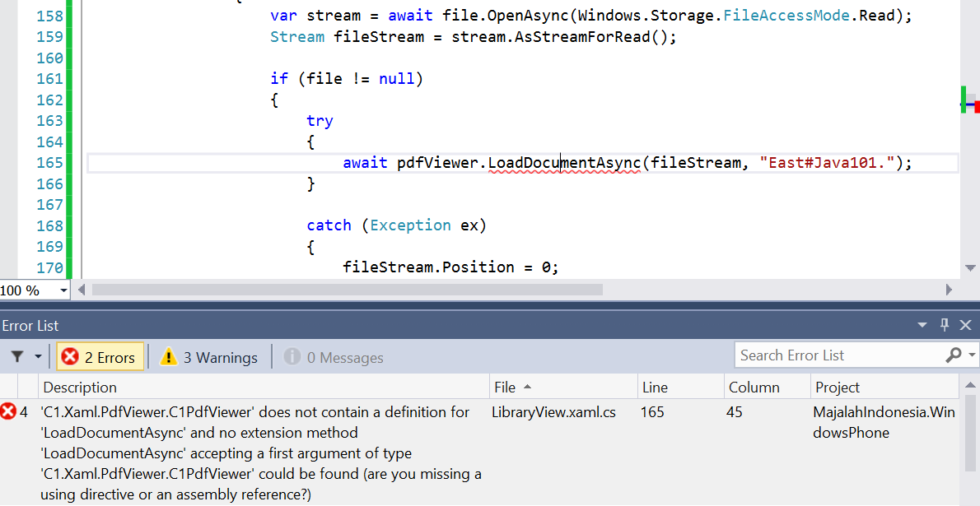Image resolution: width=980 pixels, height=506 pixels.
Task: Click fileStream.Position on line 170
Action: pyautogui.click(x=428, y=267)
